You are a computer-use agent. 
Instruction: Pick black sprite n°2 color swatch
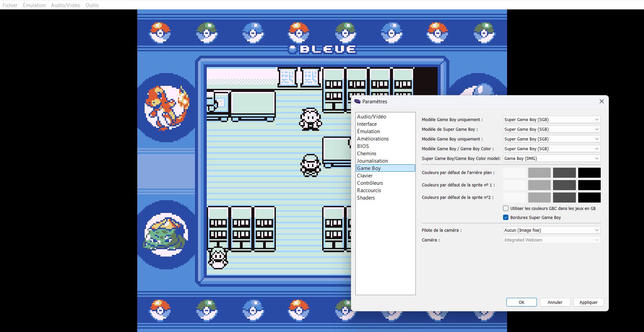point(589,198)
